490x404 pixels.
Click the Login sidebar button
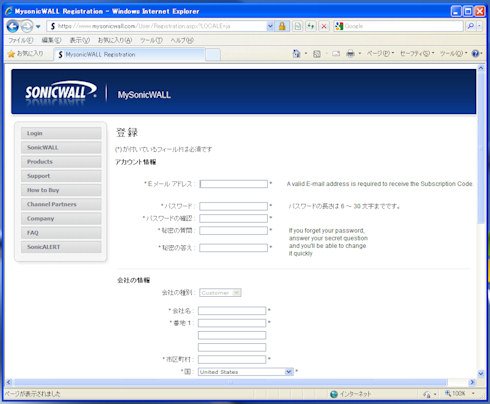[x=61, y=133]
